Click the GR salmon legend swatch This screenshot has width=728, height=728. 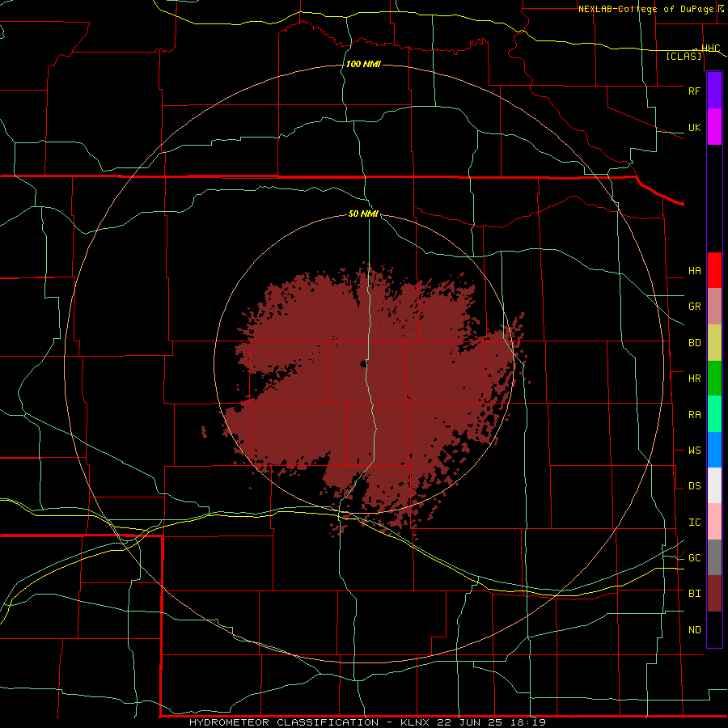[x=714, y=307]
